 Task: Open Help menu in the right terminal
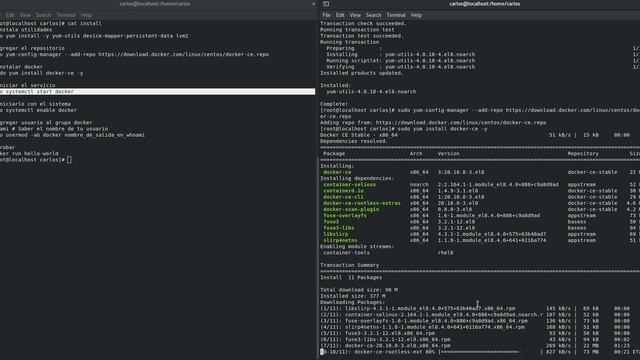click(x=416, y=15)
